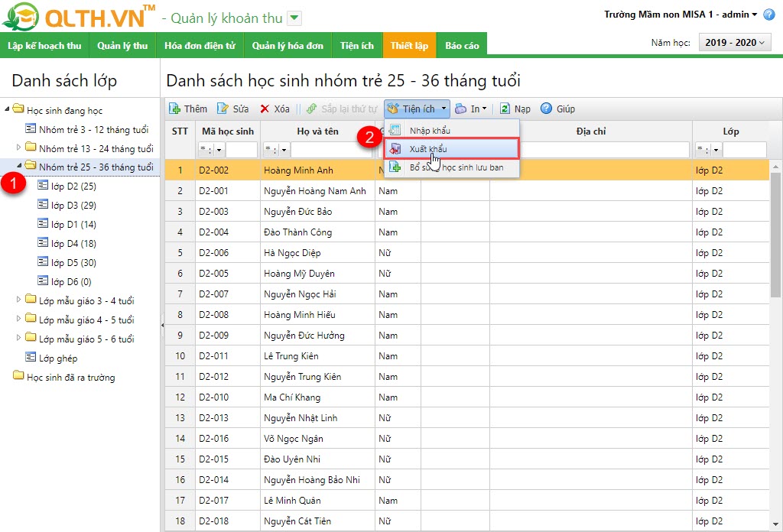Expand the Lớp mẫu giáo 3 - 4 tuổi folder
Viewport: 783px width, 532px height.
[x=19, y=300]
